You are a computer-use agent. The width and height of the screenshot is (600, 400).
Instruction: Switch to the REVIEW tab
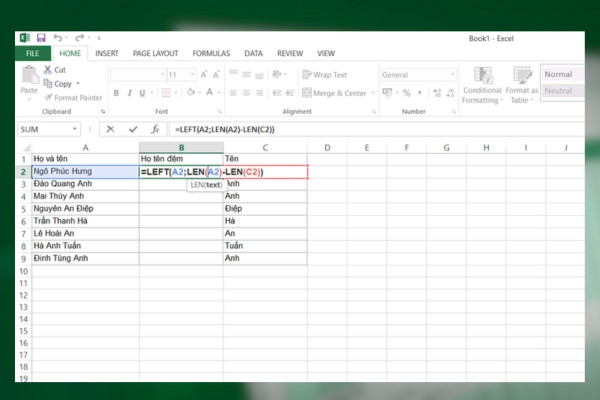click(290, 53)
